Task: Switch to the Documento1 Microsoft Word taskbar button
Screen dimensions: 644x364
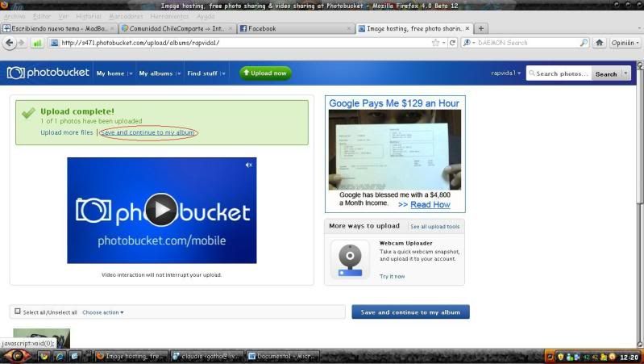Action: 284,356
